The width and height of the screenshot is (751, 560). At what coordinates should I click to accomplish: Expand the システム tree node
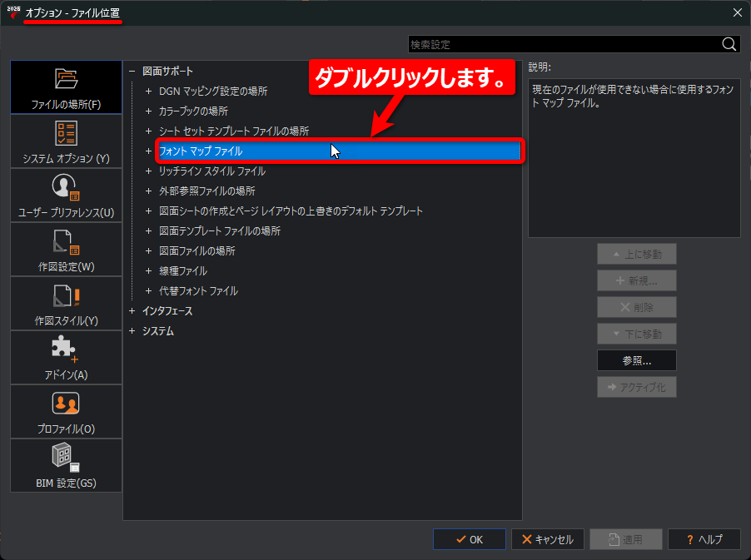[132, 331]
